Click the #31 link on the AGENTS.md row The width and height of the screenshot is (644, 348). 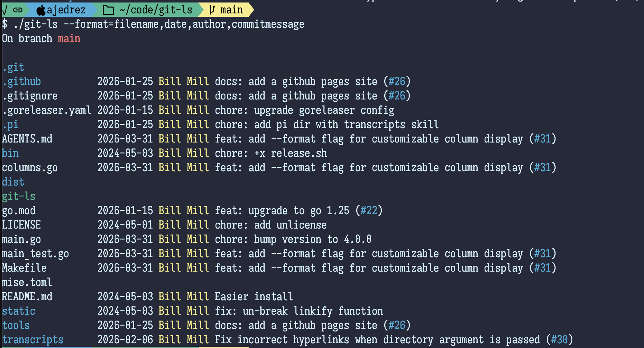542,139
